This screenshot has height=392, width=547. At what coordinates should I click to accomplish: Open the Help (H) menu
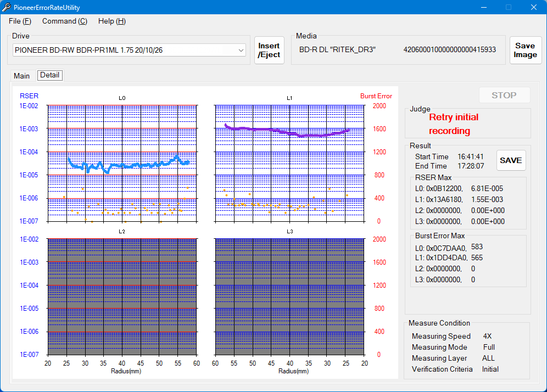pyautogui.click(x=111, y=21)
